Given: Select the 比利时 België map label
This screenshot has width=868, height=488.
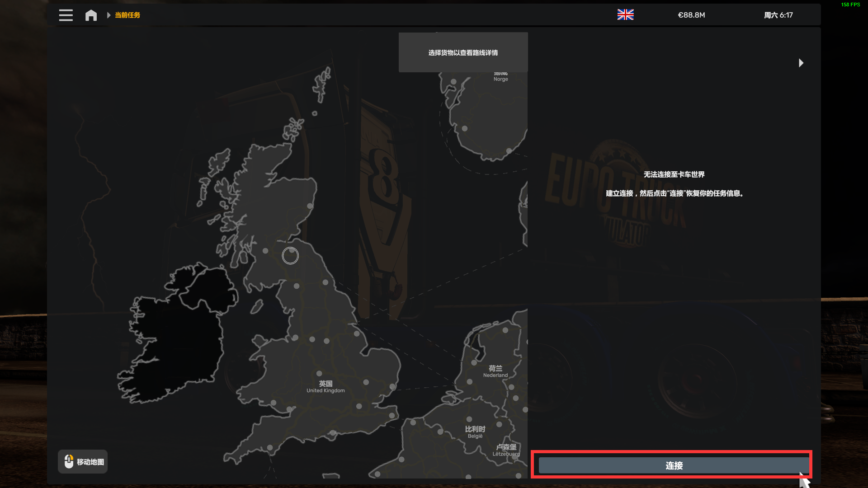Looking at the screenshot, I should point(475,432).
